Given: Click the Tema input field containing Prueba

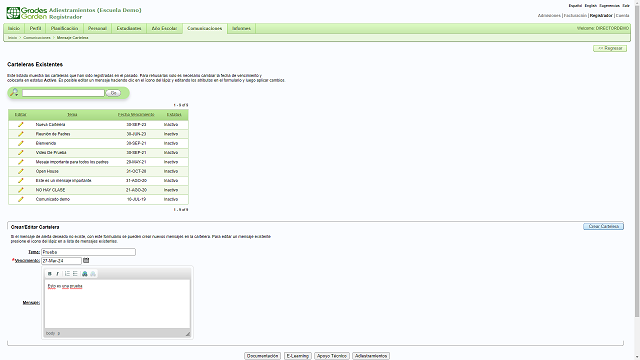Looking at the screenshot, I should (x=88, y=252).
